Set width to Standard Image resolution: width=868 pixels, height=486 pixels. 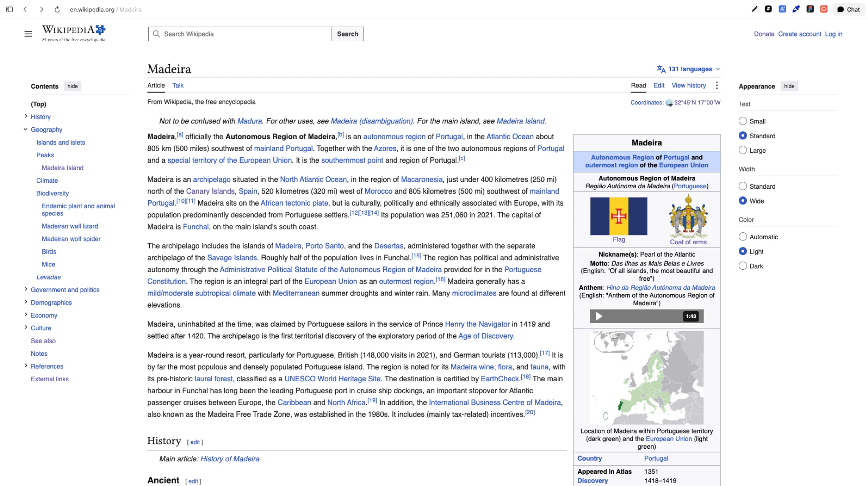coord(743,186)
